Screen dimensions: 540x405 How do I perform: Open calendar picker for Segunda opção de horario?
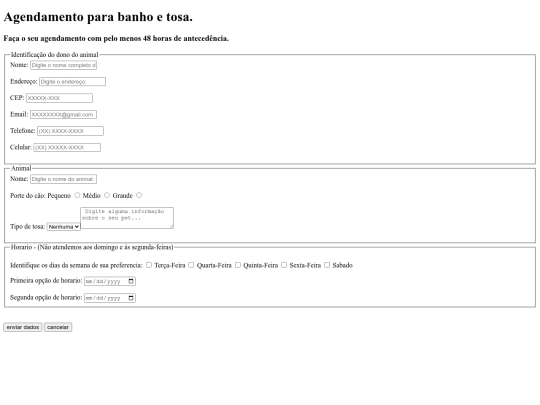131,298
